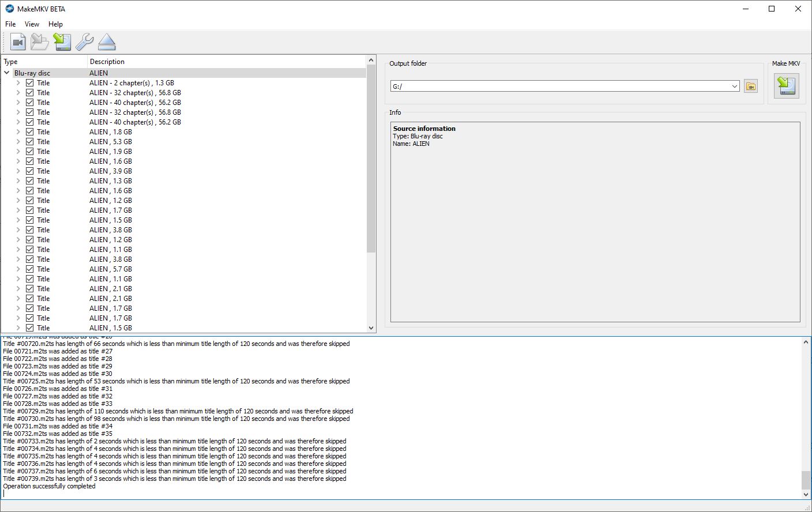Open preferences wrench icon
This screenshot has width=812, height=512.
pyautogui.click(x=84, y=42)
